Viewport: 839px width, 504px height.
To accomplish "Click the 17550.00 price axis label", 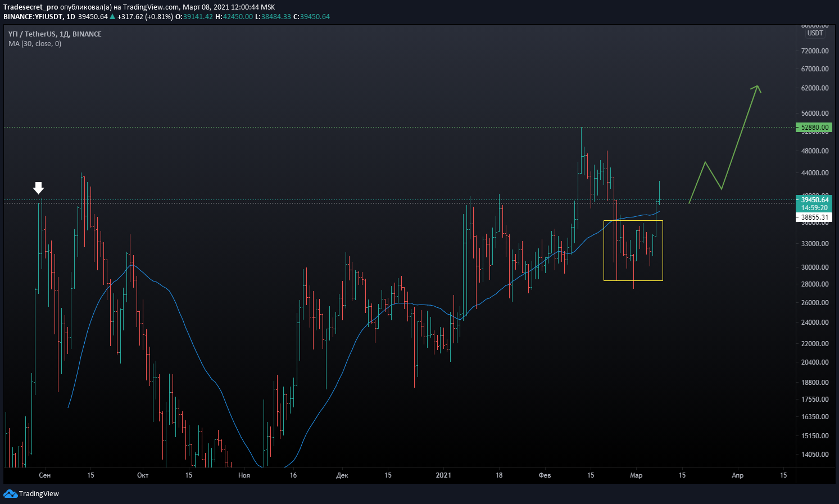I will [x=815, y=399].
